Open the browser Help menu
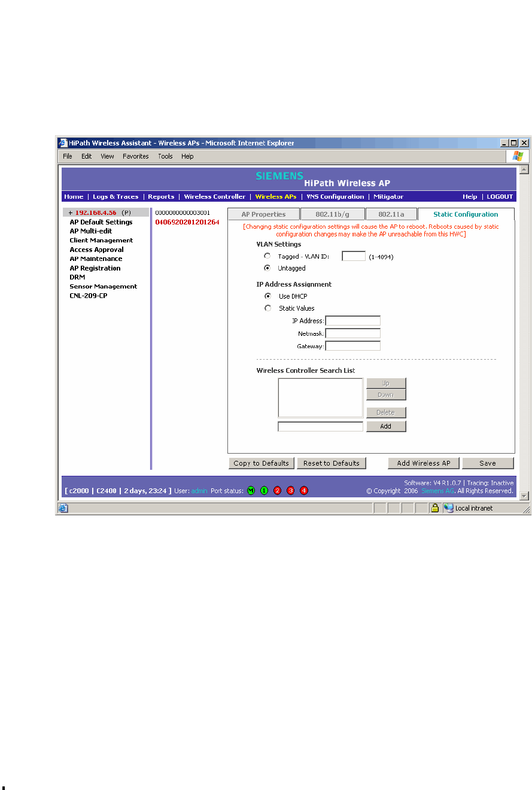Image resolution: width=532 pixels, height=790 pixels. tap(188, 156)
